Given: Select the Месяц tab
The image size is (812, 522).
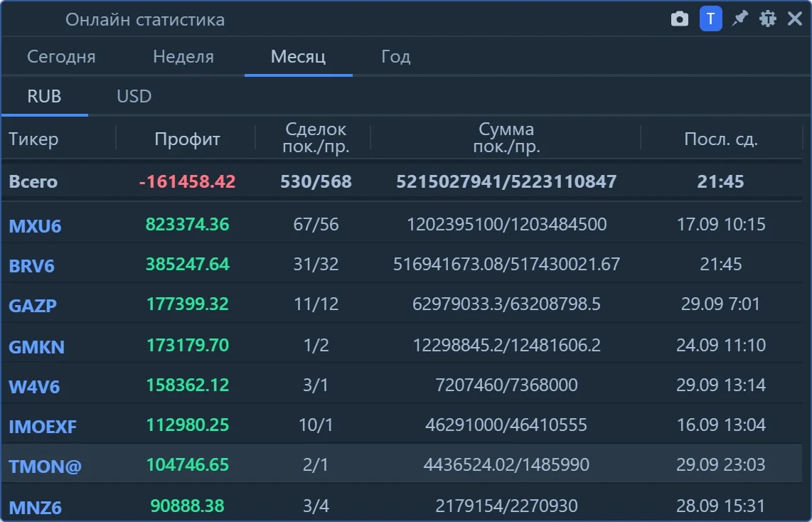Looking at the screenshot, I should (x=299, y=56).
